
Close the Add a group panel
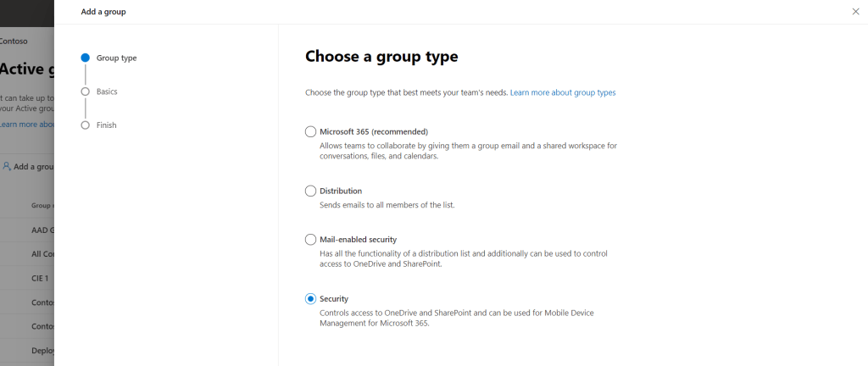(854, 12)
